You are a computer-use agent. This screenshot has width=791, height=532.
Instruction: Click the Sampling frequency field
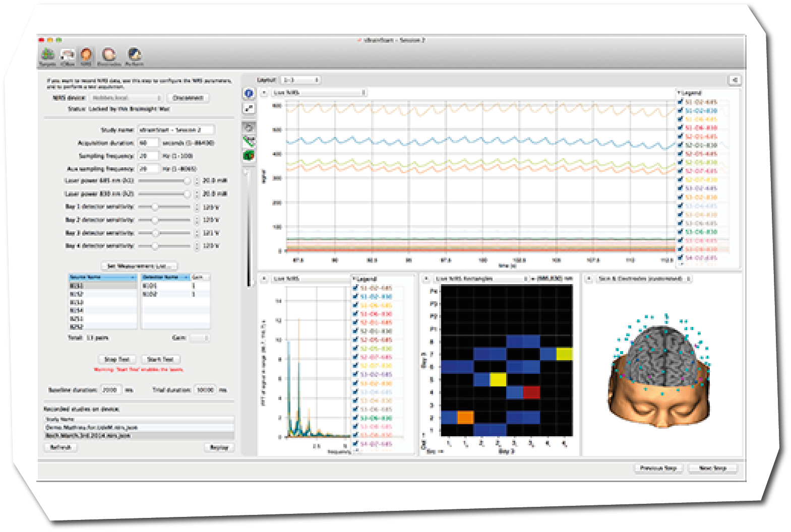point(148,156)
